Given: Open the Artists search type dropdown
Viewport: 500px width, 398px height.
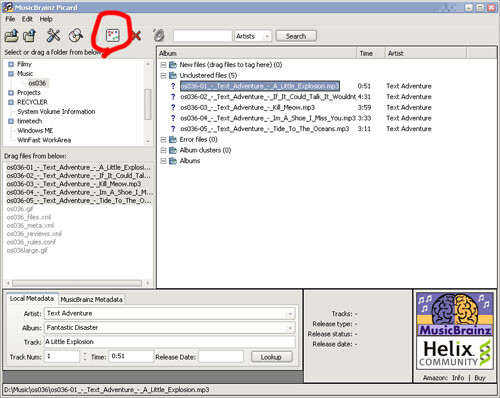Looking at the screenshot, I should tap(253, 36).
